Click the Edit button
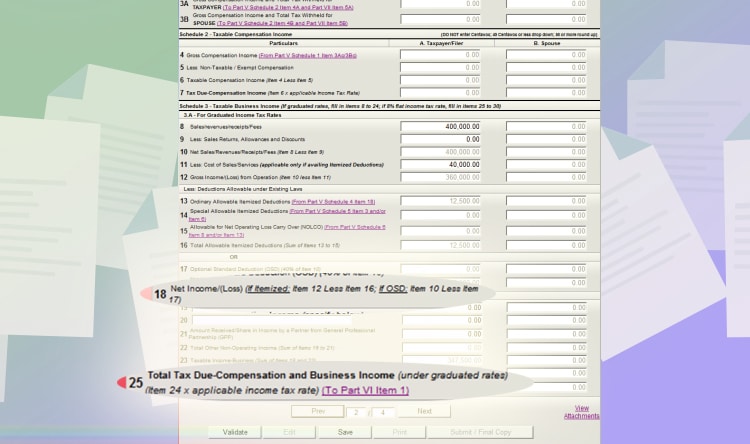The image size is (750, 444). 290,432
